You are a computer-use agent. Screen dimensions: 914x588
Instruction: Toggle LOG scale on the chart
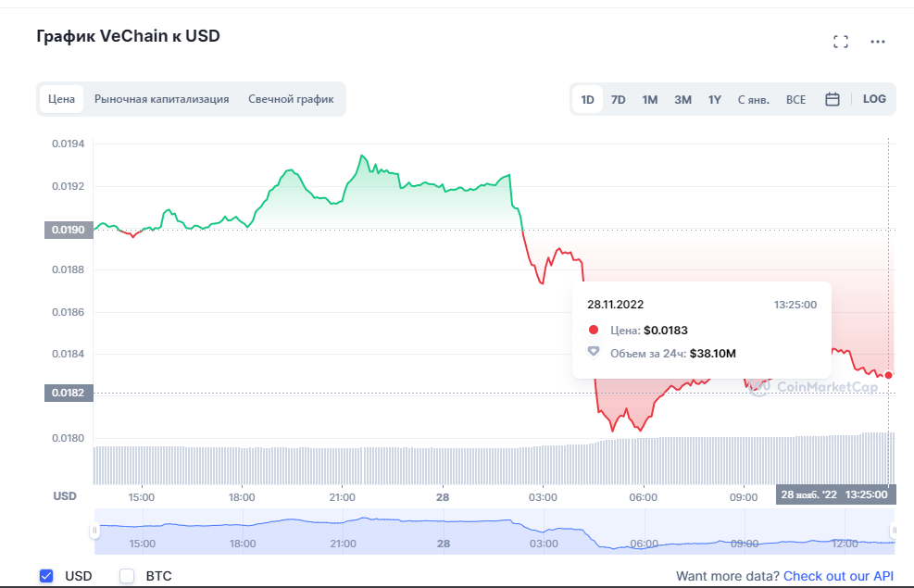point(874,99)
